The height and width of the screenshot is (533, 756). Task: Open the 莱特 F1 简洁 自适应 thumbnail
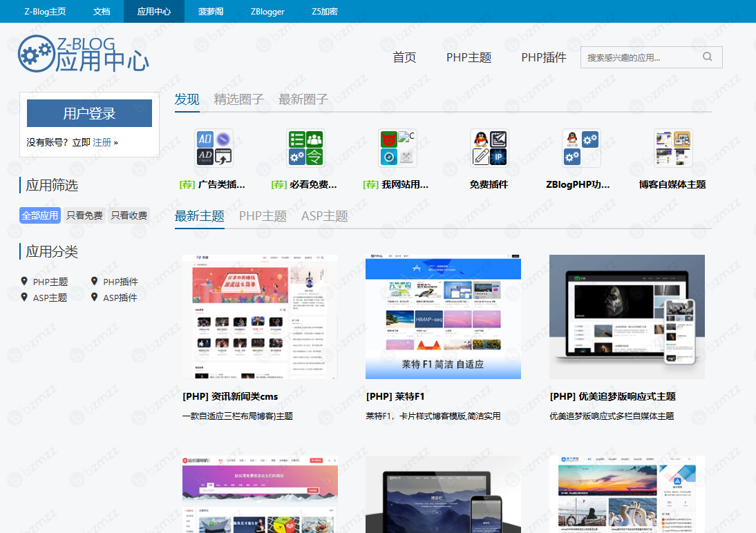pyautogui.click(x=443, y=317)
